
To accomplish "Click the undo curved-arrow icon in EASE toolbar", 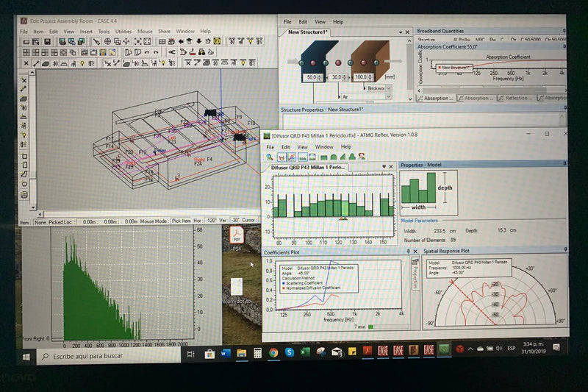I will (146, 52).
